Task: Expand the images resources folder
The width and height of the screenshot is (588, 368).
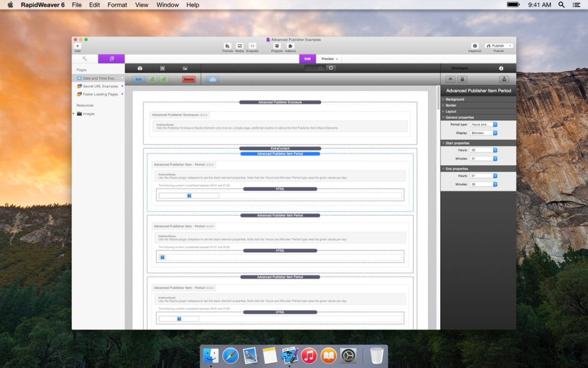Action: click(x=73, y=113)
